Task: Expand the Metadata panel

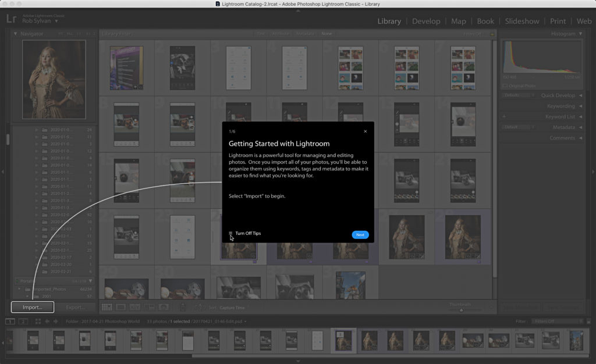Action: coord(580,127)
